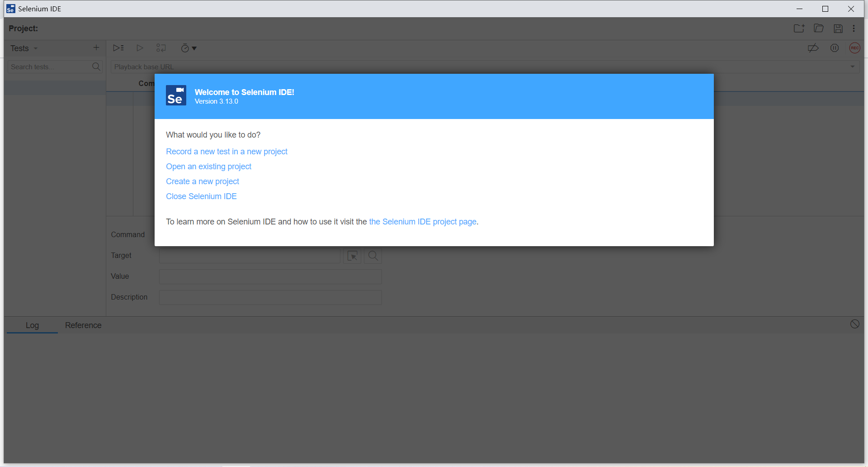Click the Value input field

click(x=270, y=277)
